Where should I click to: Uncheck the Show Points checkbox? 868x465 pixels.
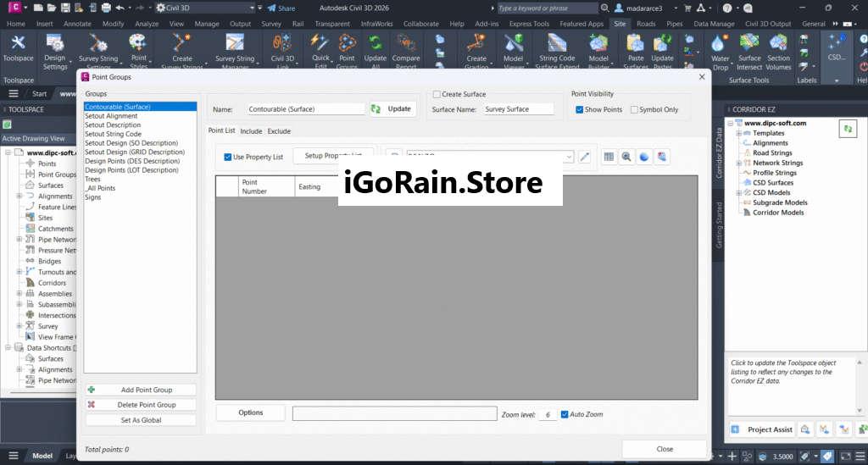(579, 109)
